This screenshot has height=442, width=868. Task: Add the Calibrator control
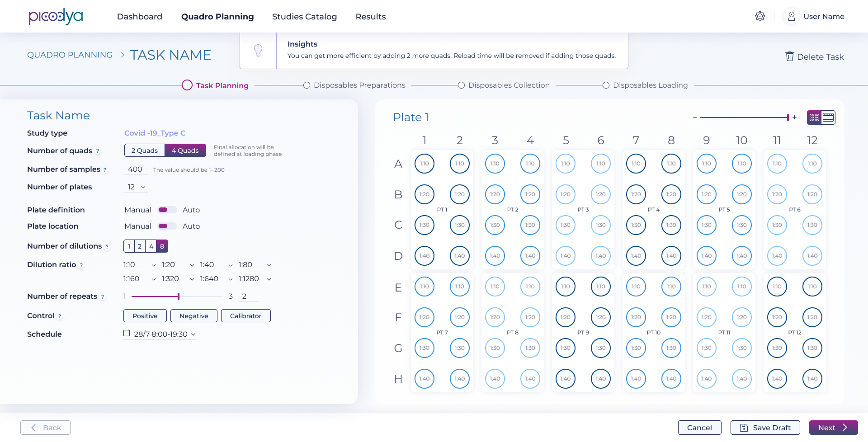(245, 316)
